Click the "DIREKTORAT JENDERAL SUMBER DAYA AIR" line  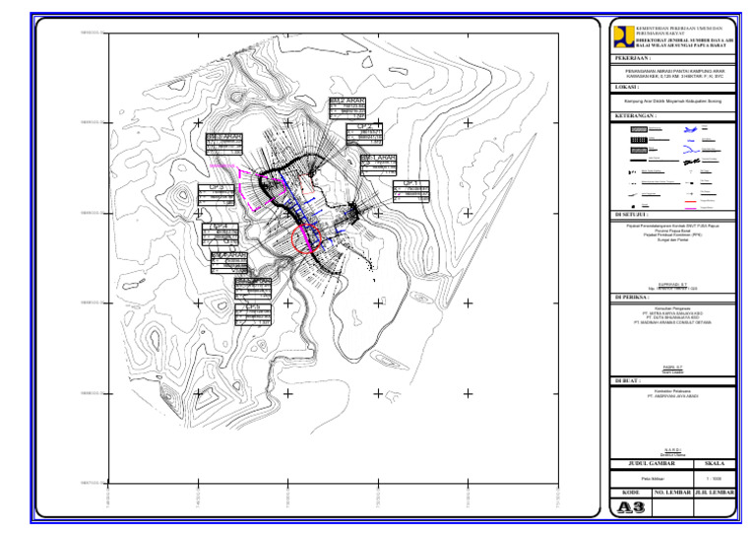[x=685, y=40]
